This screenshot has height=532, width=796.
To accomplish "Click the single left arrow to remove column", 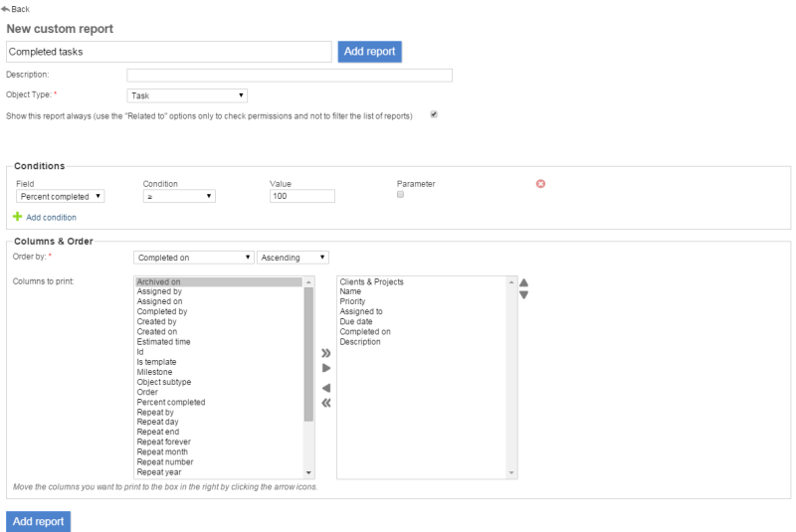I will [x=325, y=388].
